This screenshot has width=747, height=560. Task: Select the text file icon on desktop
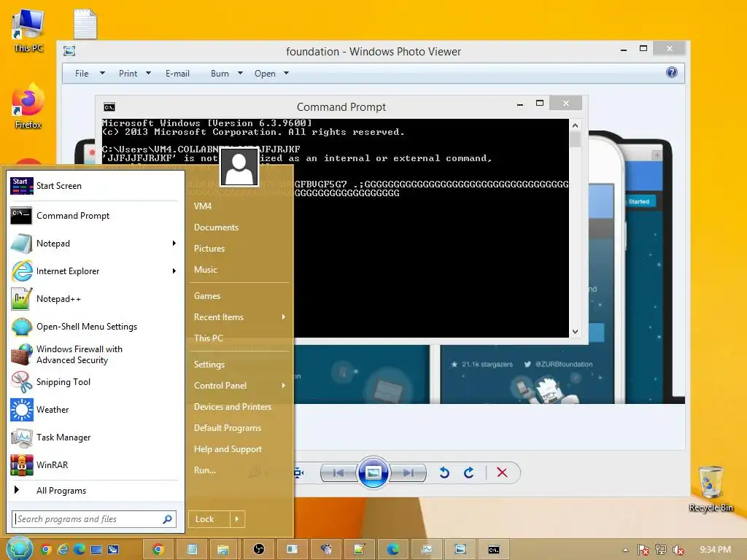(85, 24)
